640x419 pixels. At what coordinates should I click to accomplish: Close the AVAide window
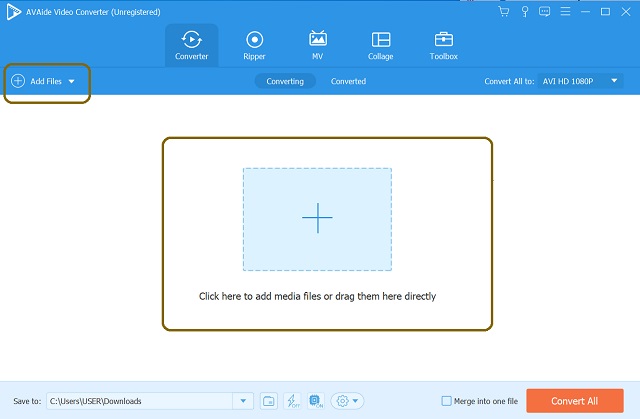click(x=626, y=12)
